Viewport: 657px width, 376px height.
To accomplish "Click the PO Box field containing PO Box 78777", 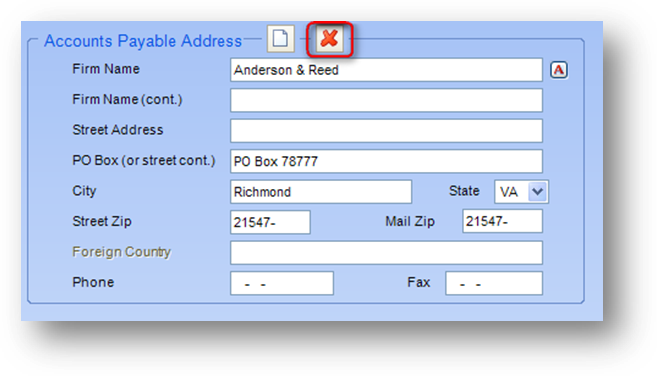I will click(x=386, y=161).
